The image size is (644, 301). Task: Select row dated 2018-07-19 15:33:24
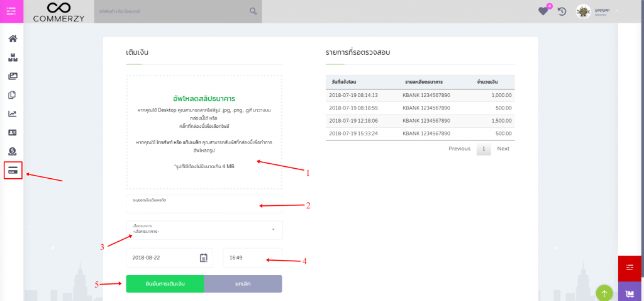(420, 133)
